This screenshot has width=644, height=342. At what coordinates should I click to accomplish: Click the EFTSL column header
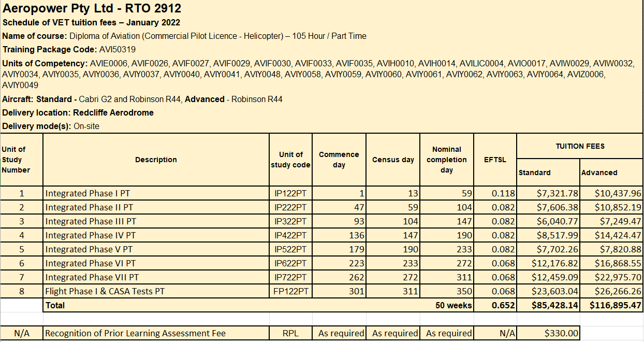pos(494,160)
